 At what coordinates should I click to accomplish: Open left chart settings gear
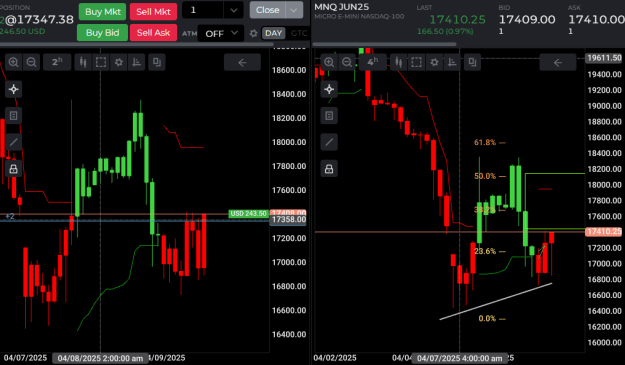(119, 62)
